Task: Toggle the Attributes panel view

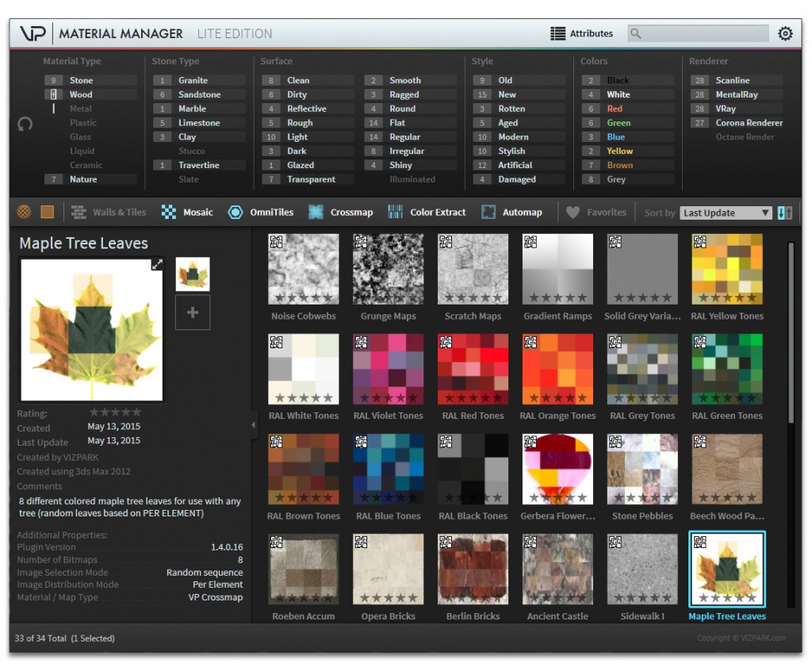Action: tap(582, 33)
